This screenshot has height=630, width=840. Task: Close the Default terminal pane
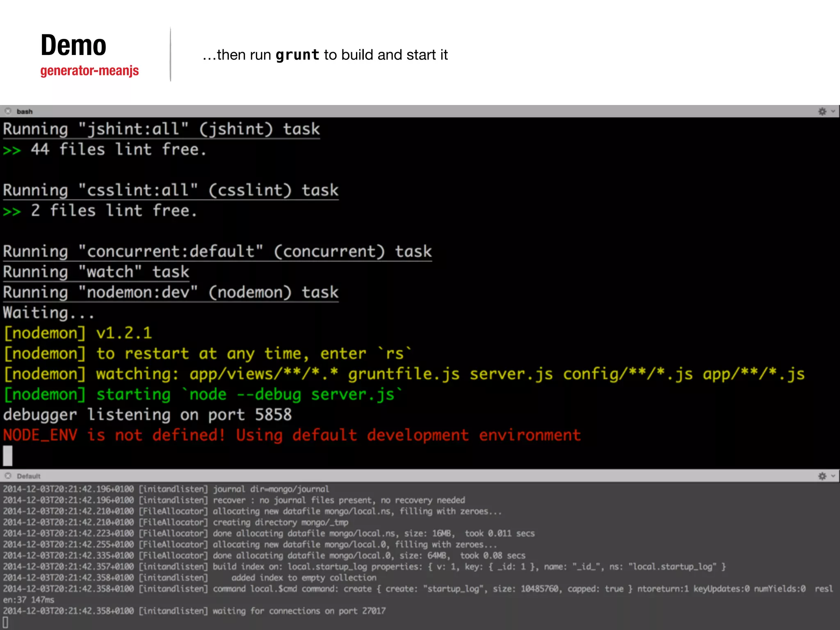pyautogui.click(x=8, y=476)
